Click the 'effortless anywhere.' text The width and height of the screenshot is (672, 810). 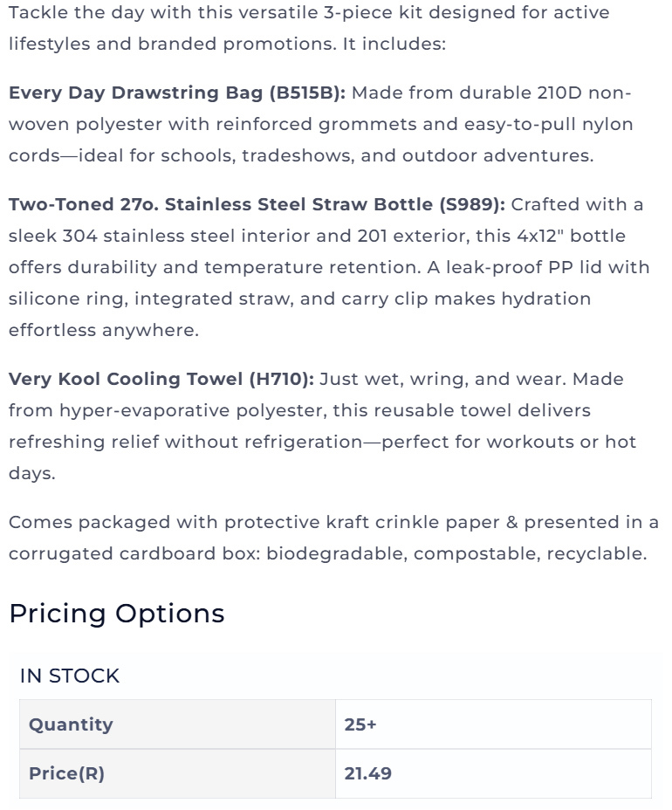104,330
